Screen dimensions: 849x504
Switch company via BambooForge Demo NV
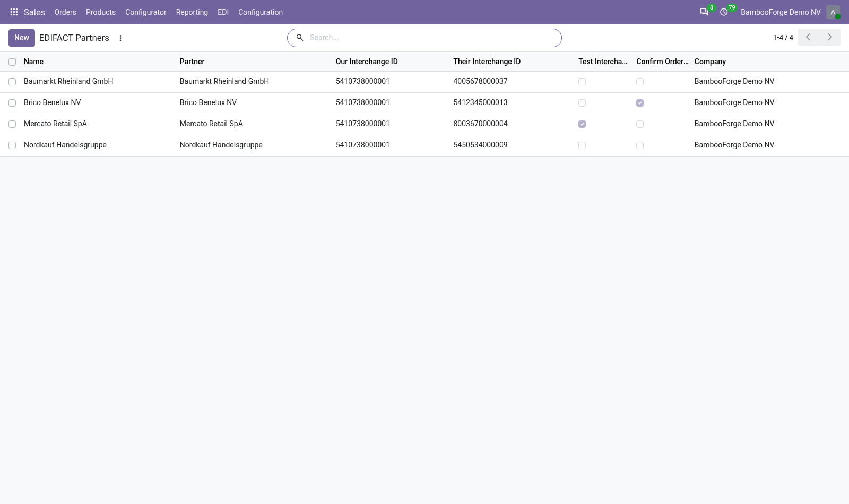coord(781,12)
